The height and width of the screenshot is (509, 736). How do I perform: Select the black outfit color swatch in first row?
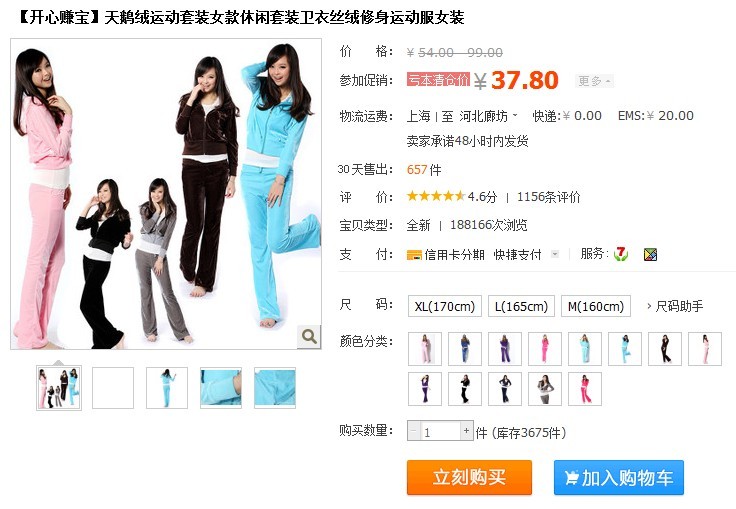[x=665, y=348]
